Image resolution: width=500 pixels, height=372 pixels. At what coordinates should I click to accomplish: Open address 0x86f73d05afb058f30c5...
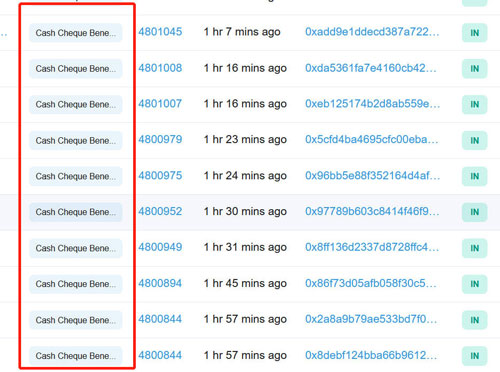371,283
